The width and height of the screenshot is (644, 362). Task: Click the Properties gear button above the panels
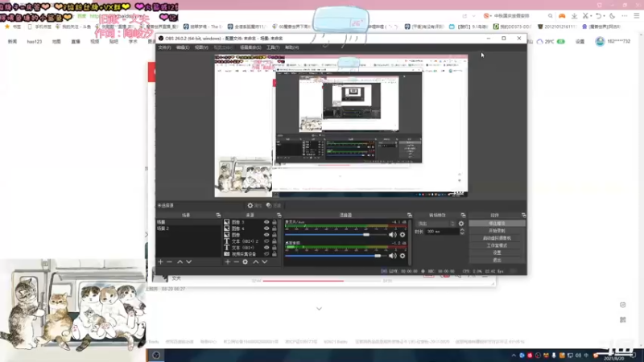pos(254,206)
